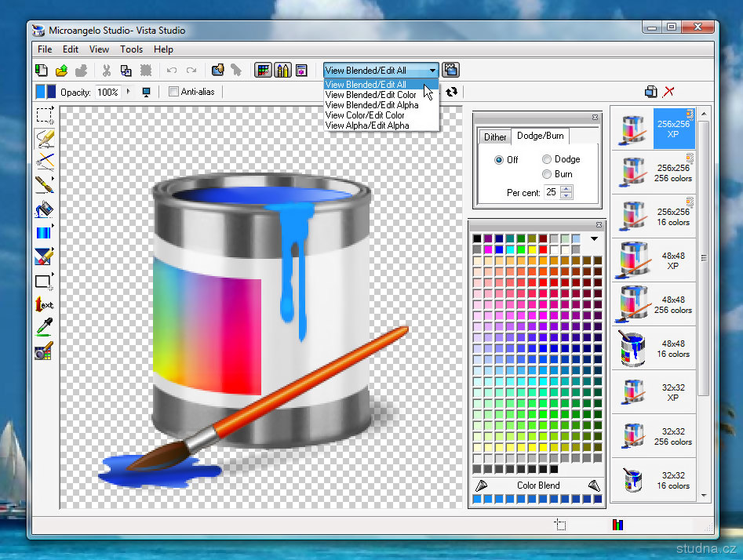This screenshot has width=743, height=560.
Task: Select the 48x48 16 colors image thumbnail
Action: coord(653,348)
